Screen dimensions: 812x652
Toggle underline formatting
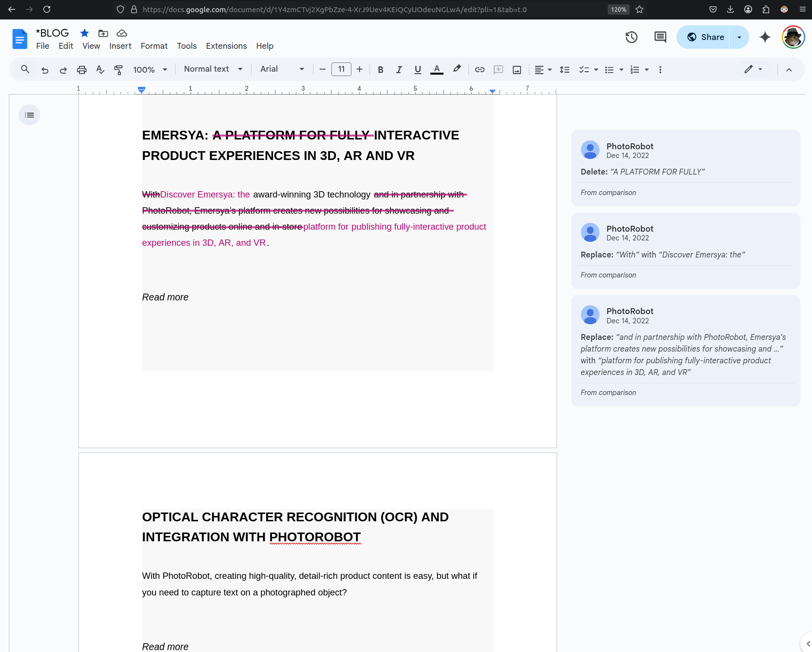(x=418, y=70)
